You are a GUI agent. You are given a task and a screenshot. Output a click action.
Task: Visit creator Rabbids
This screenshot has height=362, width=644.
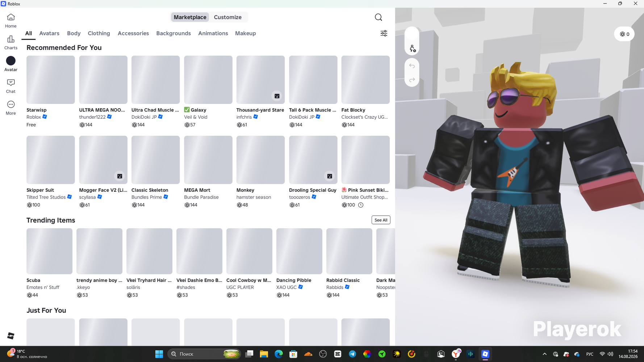point(335,287)
